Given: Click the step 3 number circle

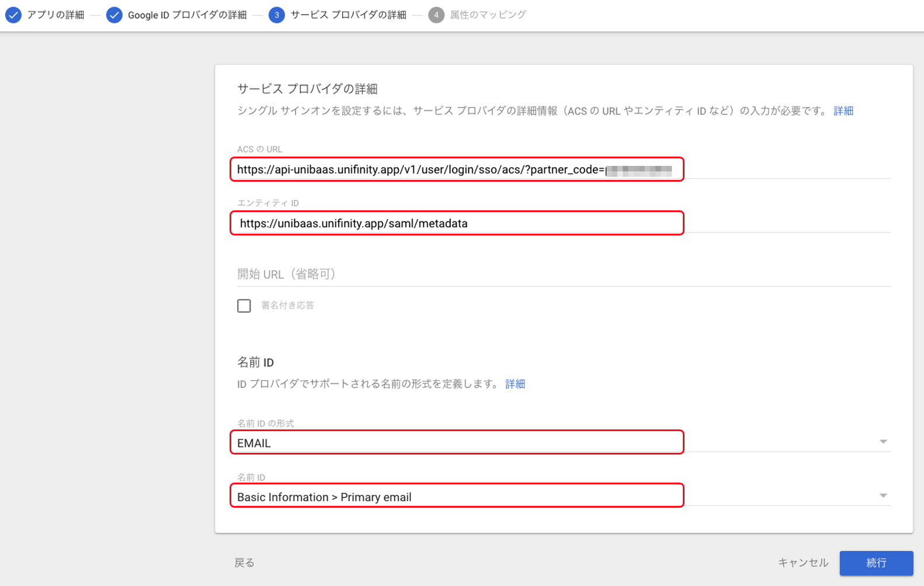Looking at the screenshot, I should pos(277,15).
